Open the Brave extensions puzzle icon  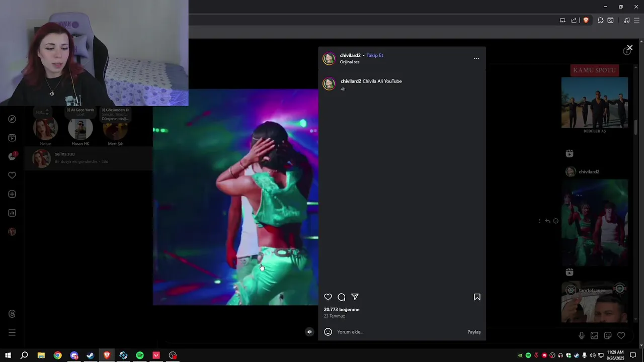(x=600, y=20)
